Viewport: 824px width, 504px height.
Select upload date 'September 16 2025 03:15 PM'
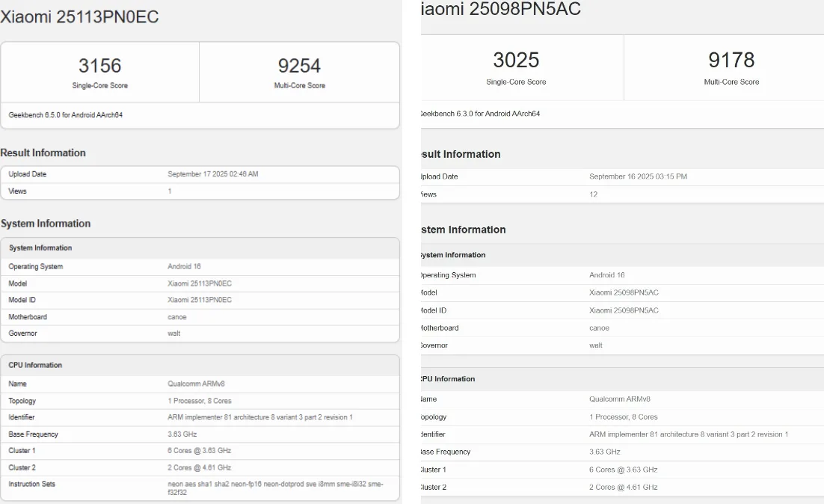point(638,176)
